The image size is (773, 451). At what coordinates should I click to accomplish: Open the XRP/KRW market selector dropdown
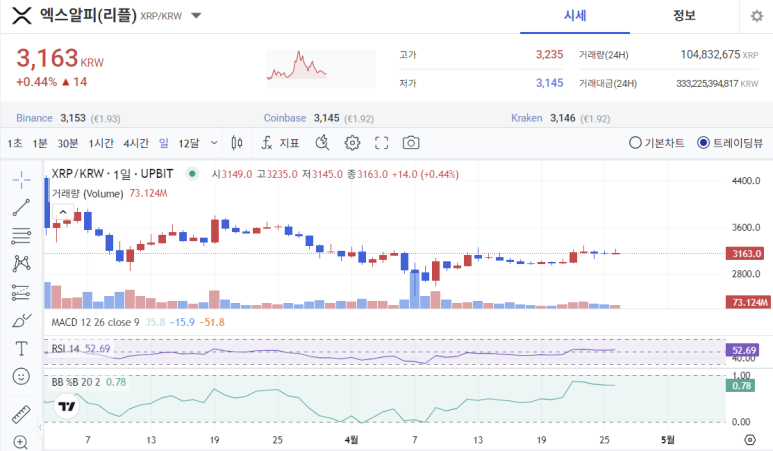click(196, 16)
